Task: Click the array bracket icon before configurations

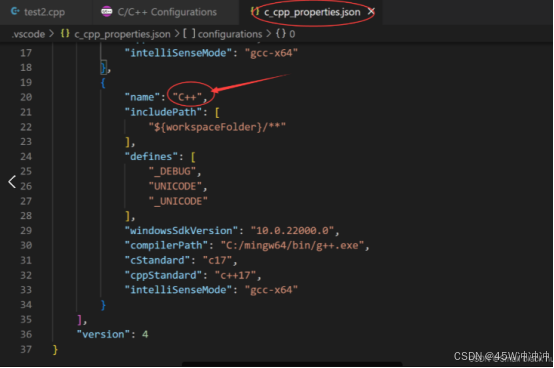Action: point(189,34)
